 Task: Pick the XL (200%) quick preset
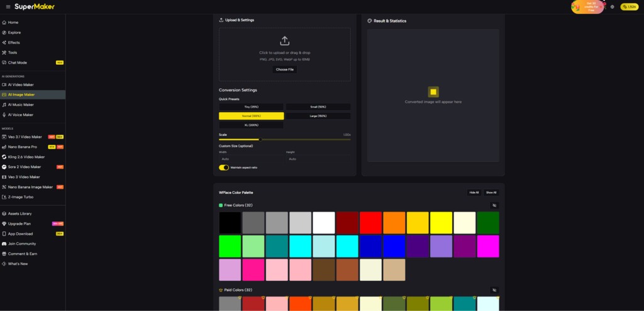251,125
